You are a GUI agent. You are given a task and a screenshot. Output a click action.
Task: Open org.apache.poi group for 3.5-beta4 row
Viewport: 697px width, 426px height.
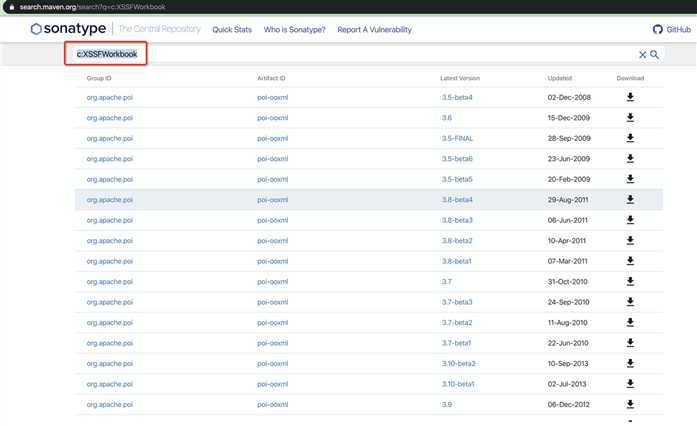tap(109, 97)
